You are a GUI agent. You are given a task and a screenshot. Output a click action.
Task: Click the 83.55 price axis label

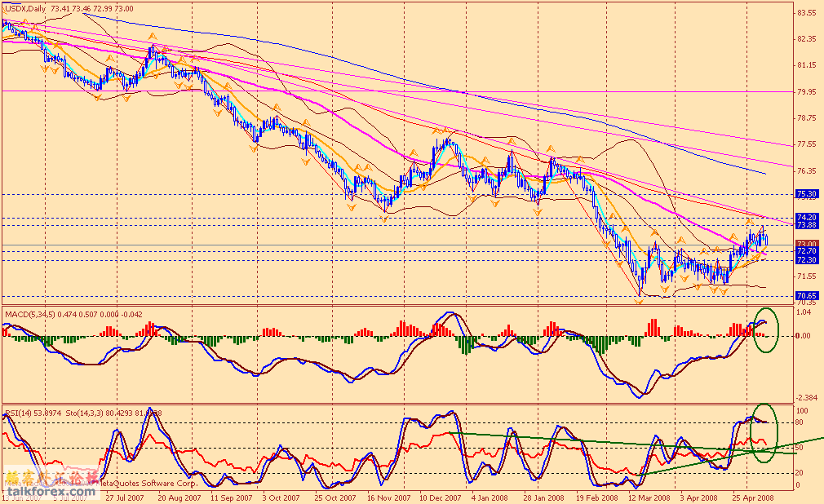pos(807,13)
